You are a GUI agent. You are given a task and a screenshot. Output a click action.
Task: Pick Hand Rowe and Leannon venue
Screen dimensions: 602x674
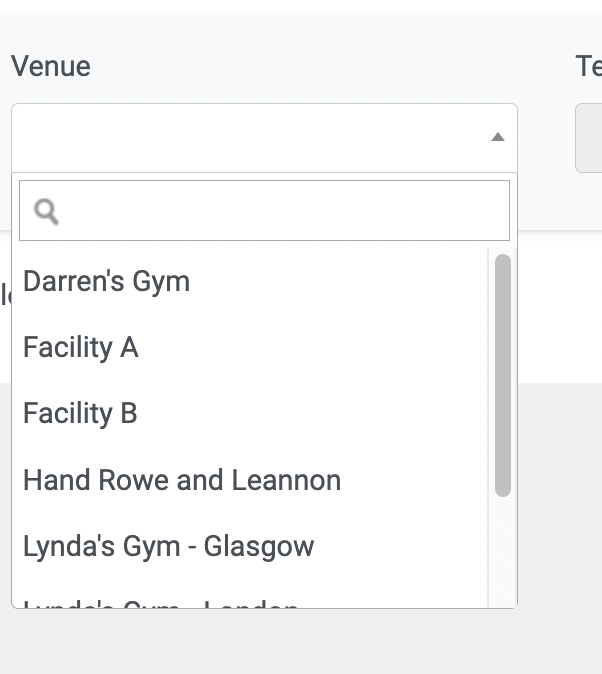(182, 480)
